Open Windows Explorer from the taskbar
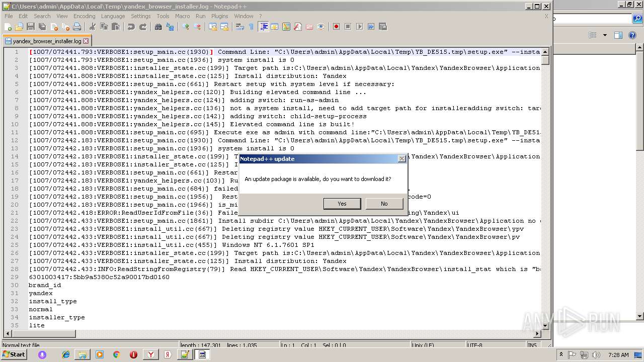The width and height of the screenshot is (644, 362). [83, 354]
